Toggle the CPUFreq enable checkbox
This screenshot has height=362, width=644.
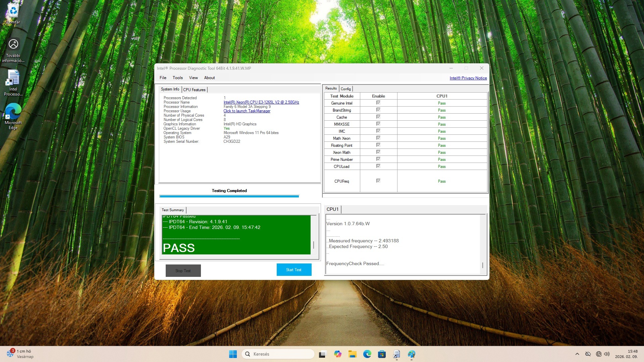[x=378, y=181]
